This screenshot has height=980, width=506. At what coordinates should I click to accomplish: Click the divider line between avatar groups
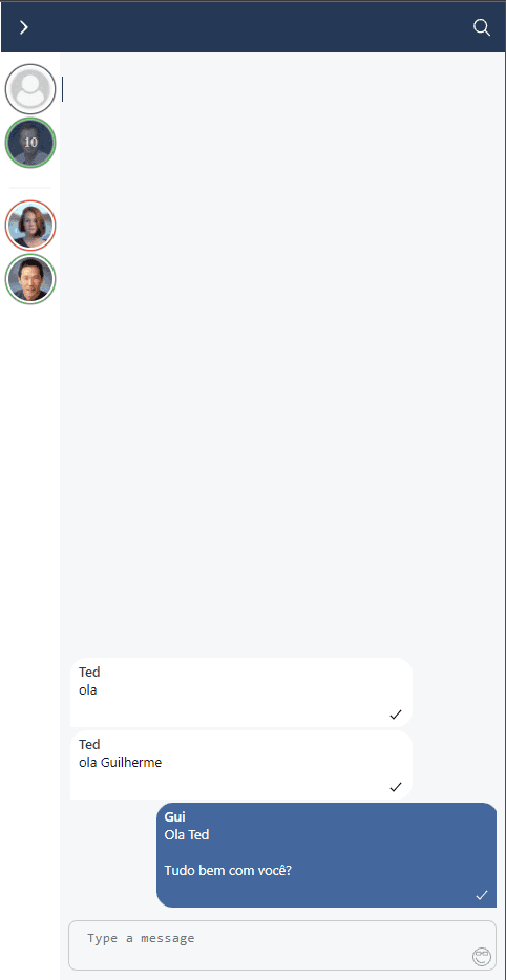[30, 187]
